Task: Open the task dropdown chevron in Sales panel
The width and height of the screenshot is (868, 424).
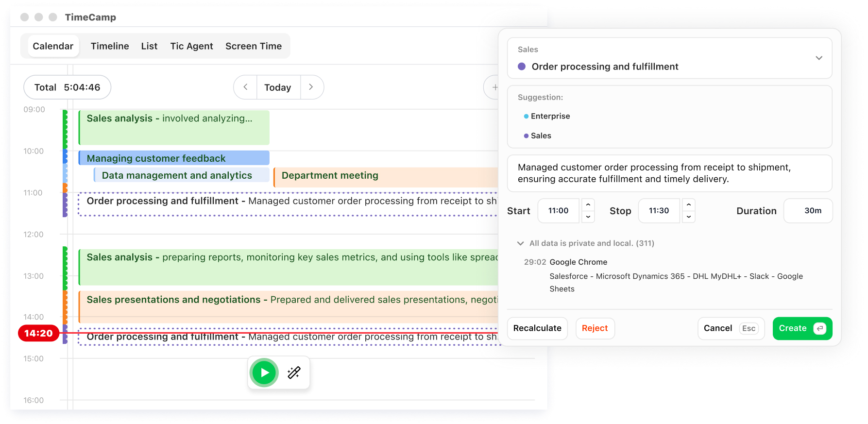Action: (x=819, y=58)
